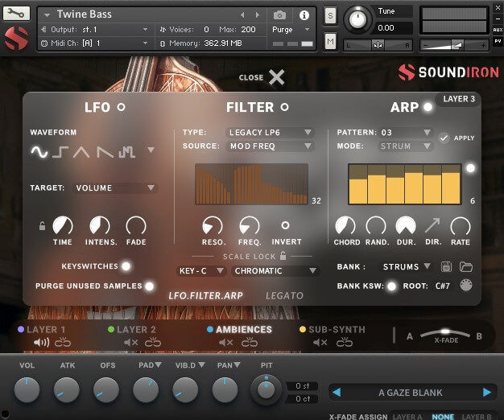Click the camera snapshot icon

pos(279,14)
